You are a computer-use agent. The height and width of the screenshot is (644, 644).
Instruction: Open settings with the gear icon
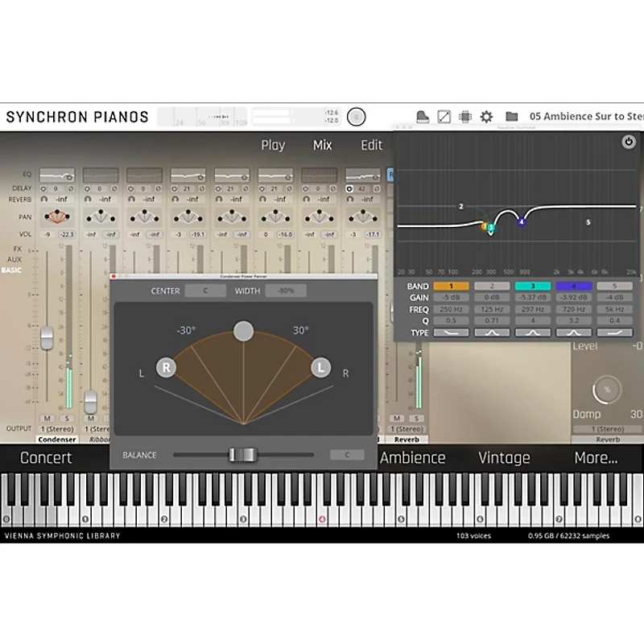[486, 117]
